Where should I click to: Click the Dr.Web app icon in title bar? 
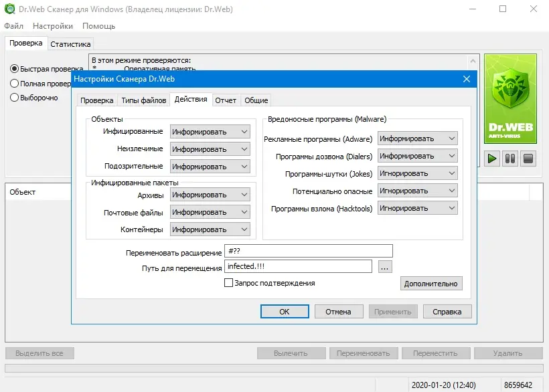pyautogui.click(x=9, y=9)
